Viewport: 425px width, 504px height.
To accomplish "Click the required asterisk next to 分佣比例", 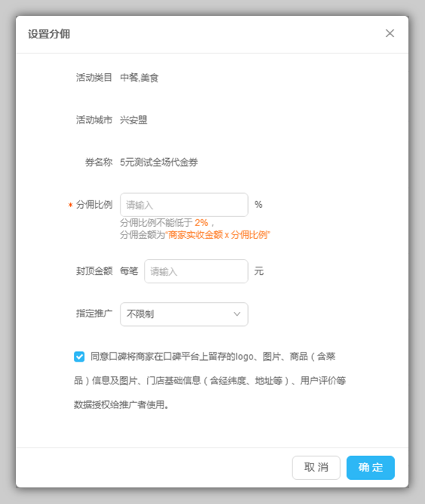I will [70, 205].
